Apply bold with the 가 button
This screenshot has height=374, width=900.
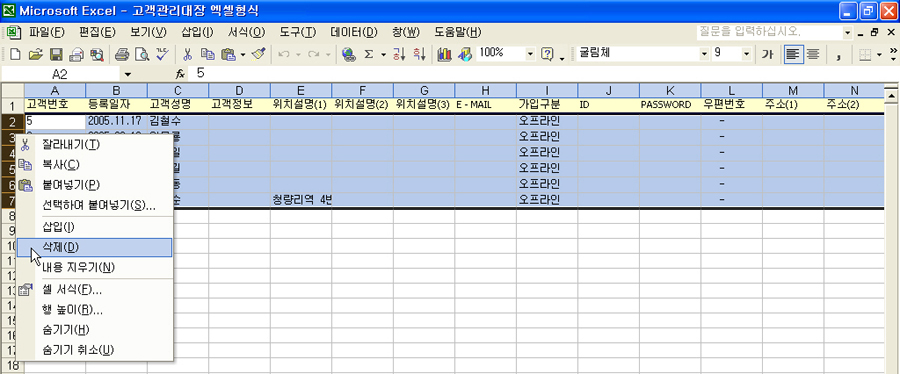click(768, 54)
